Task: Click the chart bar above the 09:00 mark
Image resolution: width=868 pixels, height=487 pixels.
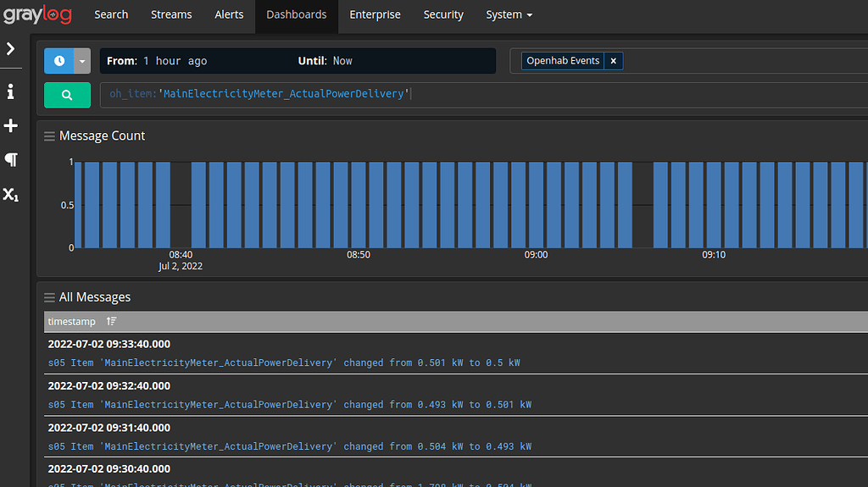Action: (536, 205)
